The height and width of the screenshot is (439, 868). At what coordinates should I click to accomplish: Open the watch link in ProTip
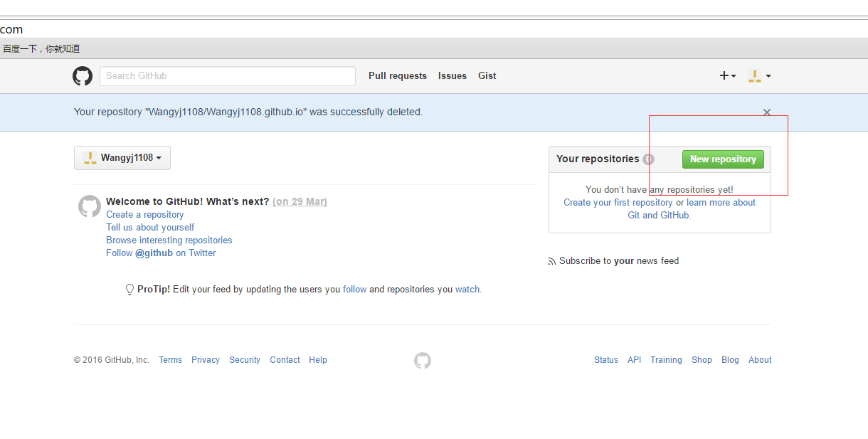point(467,290)
